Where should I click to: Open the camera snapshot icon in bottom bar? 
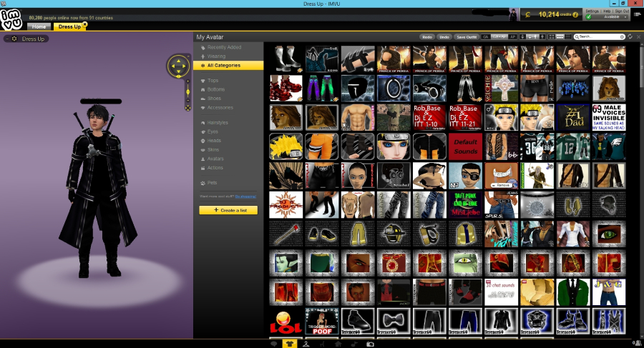[370, 344]
